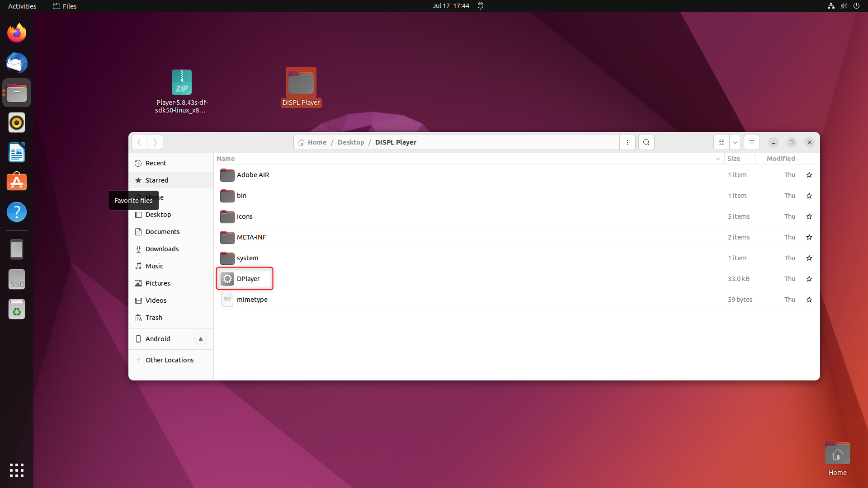This screenshot has height=488, width=868.
Task: Star the Adobe AIR folder
Action: click(809, 175)
